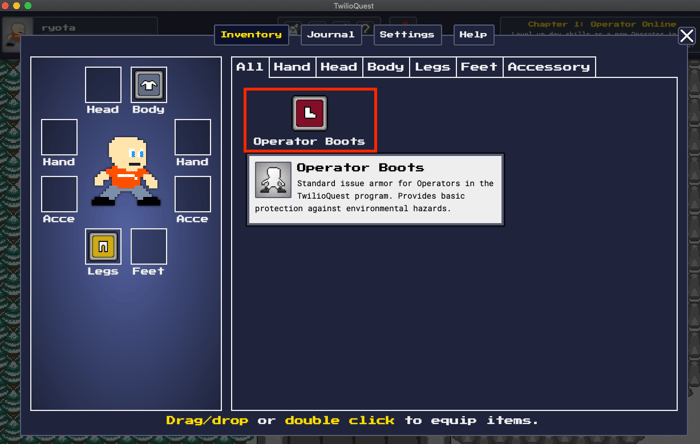Click the equipped shirt in Body slot
The width and height of the screenshot is (700, 444).
[x=149, y=85]
